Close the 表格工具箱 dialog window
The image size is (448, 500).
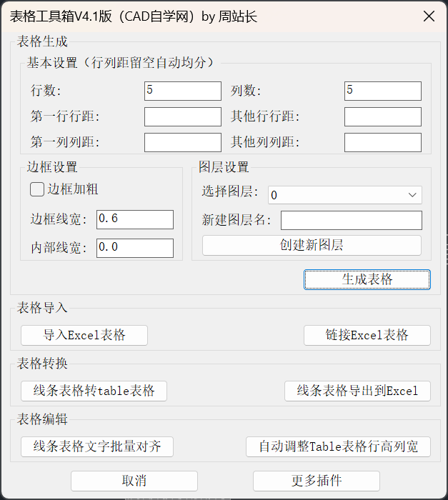click(x=429, y=16)
